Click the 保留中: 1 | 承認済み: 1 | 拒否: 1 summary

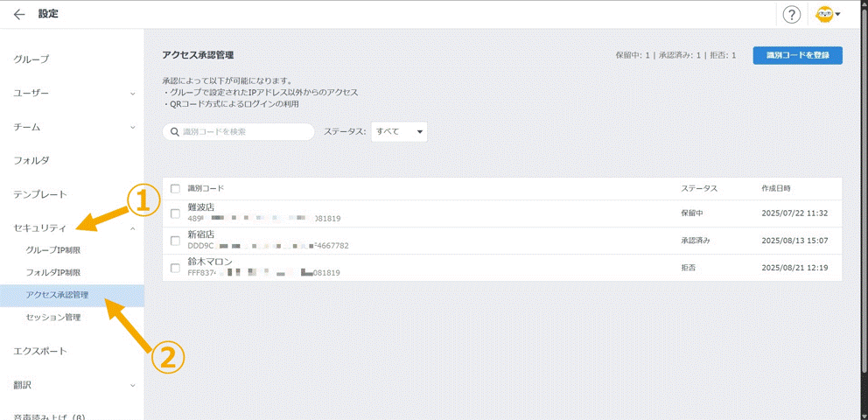click(x=675, y=55)
